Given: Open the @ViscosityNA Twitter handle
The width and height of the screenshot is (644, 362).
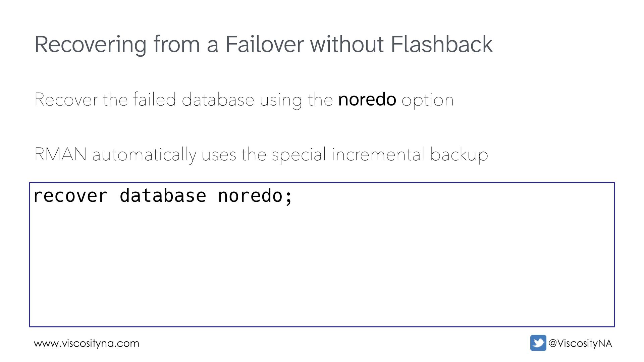Looking at the screenshot, I should point(580,343).
